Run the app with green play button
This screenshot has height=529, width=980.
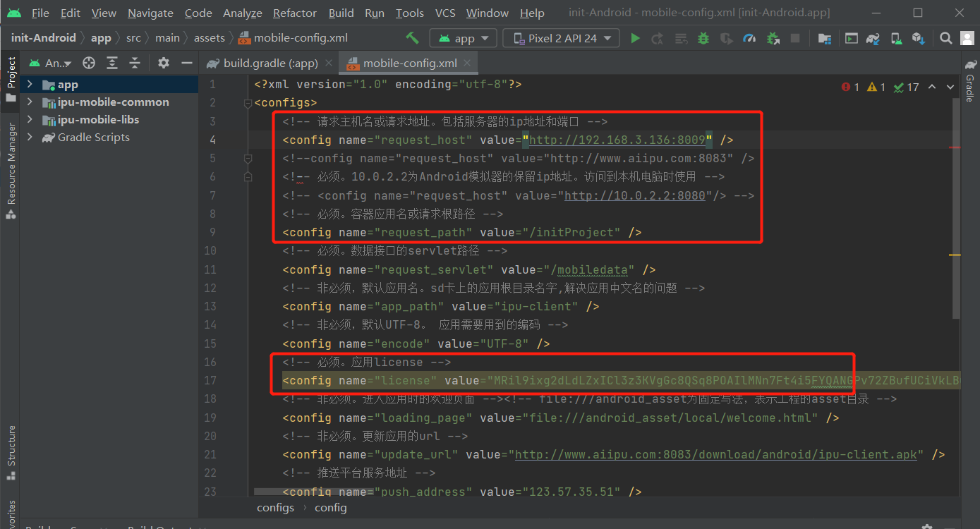[635, 38]
